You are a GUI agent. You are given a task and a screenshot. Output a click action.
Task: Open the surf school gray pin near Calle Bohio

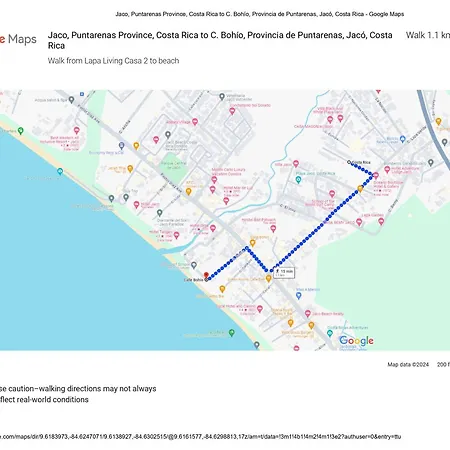194,265
